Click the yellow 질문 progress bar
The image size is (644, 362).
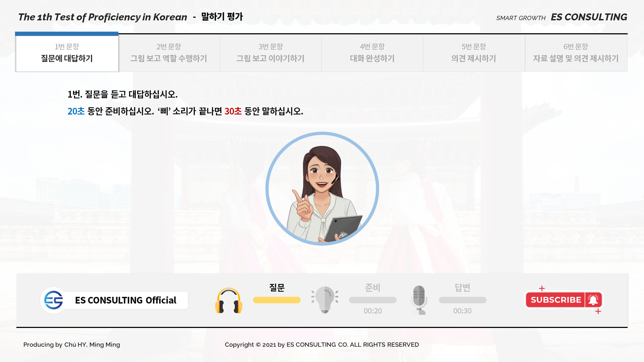277,300
